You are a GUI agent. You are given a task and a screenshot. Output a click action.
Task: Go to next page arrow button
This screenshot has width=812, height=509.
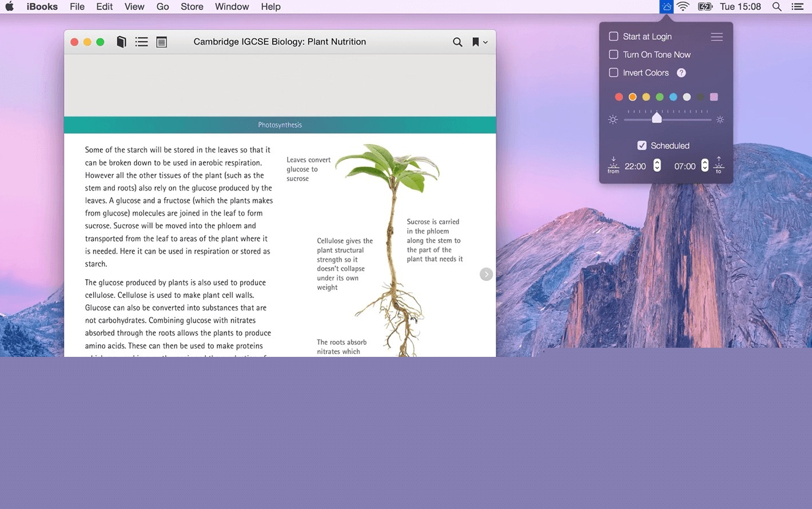(x=486, y=275)
